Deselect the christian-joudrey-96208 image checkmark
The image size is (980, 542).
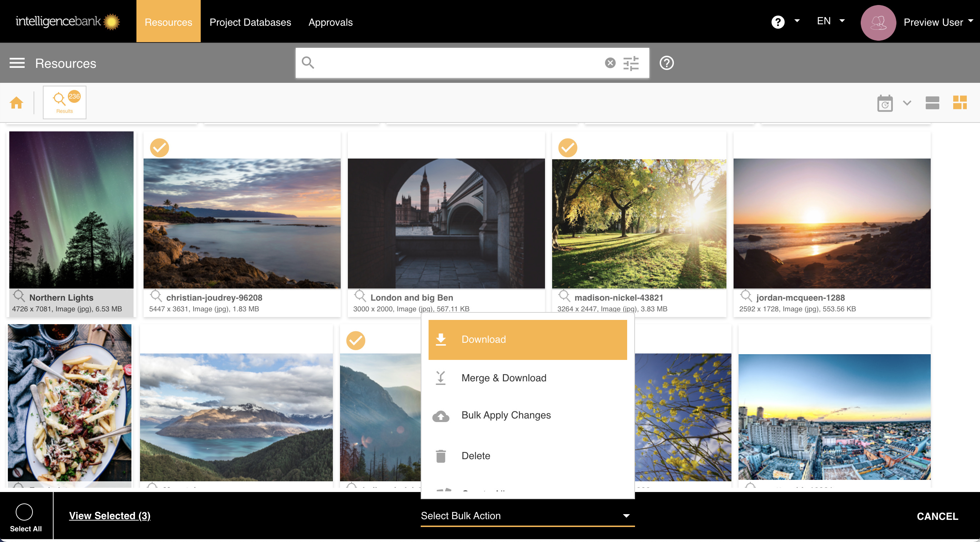(159, 147)
